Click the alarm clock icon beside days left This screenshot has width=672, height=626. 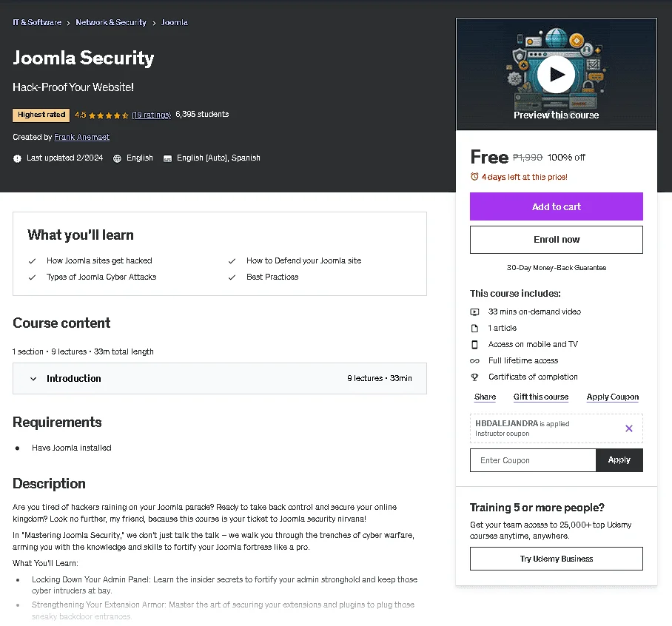[474, 177]
